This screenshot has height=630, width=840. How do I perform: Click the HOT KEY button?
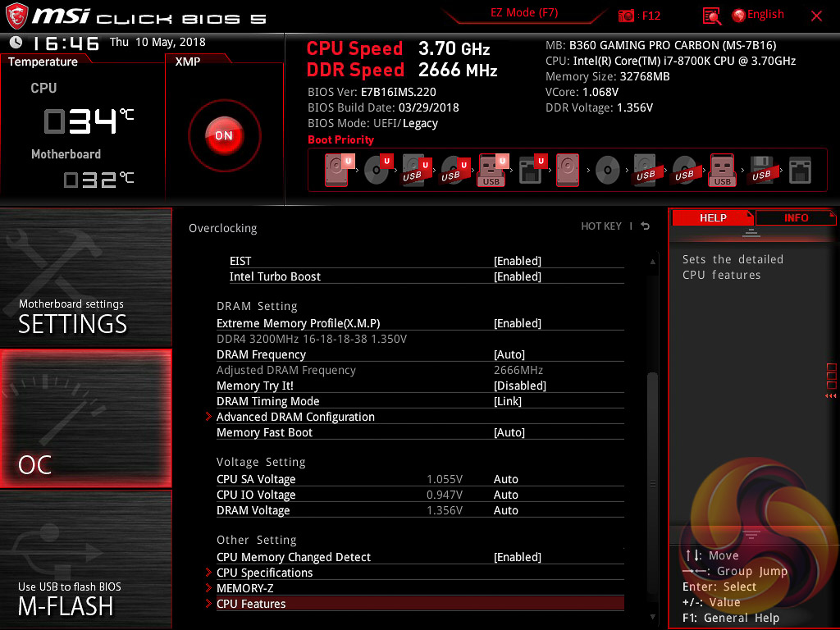(x=601, y=226)
